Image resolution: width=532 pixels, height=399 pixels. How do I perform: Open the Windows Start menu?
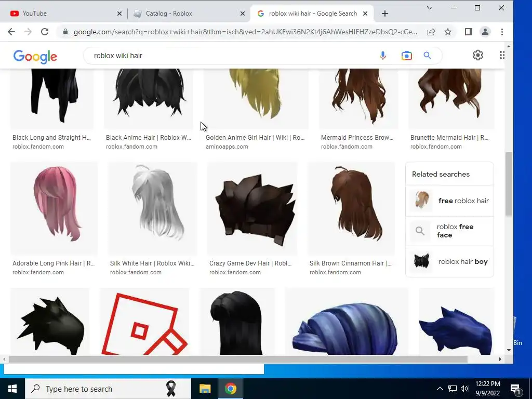click(x=12, y=389)
